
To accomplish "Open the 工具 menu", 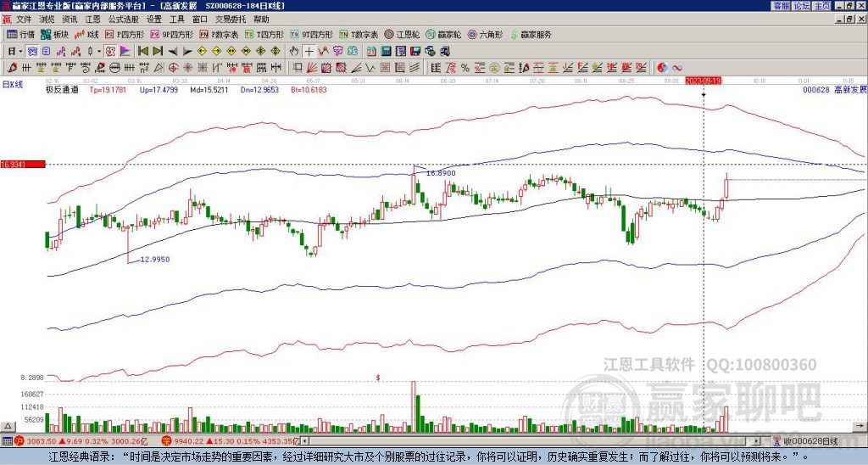I will click(176, 20).
